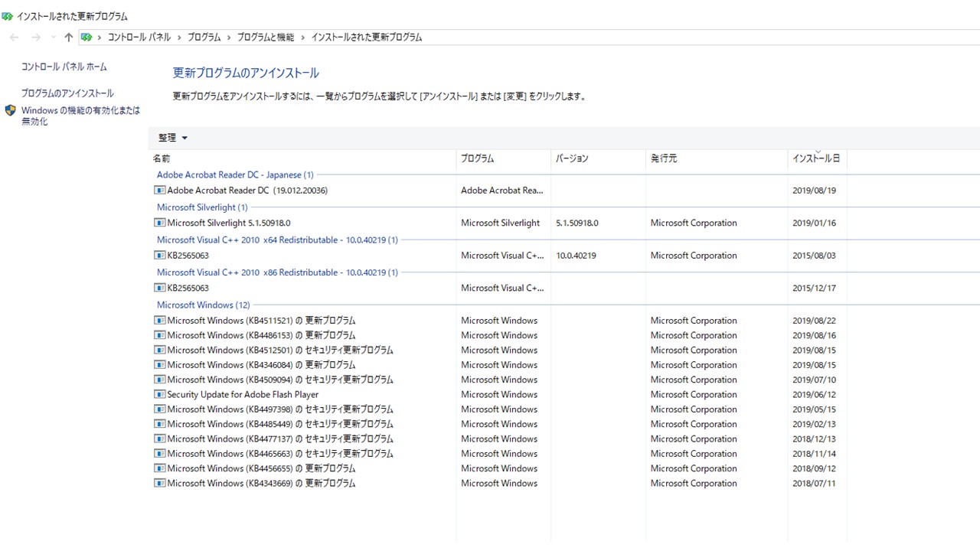980x551 pixels.
Task: Collapse the Microsoft Windows (12) group
Action: 204,305
